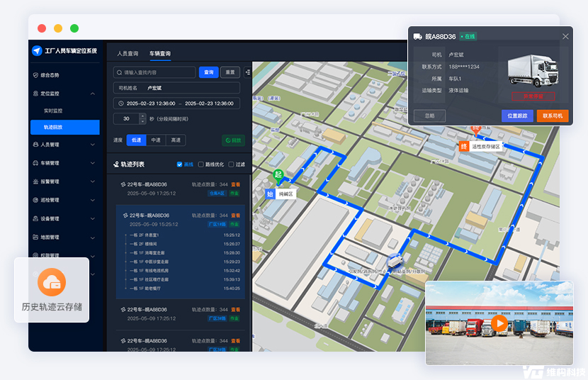Expand the 人员管理 sidebar menu
Viewport: 588px width, 380px height.
[93, 145]
